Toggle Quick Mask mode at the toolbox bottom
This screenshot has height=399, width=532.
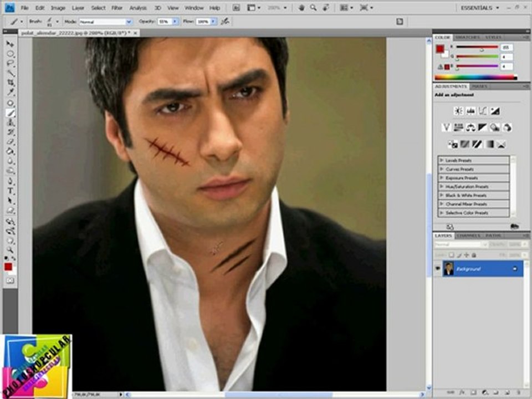click(10, 281)
